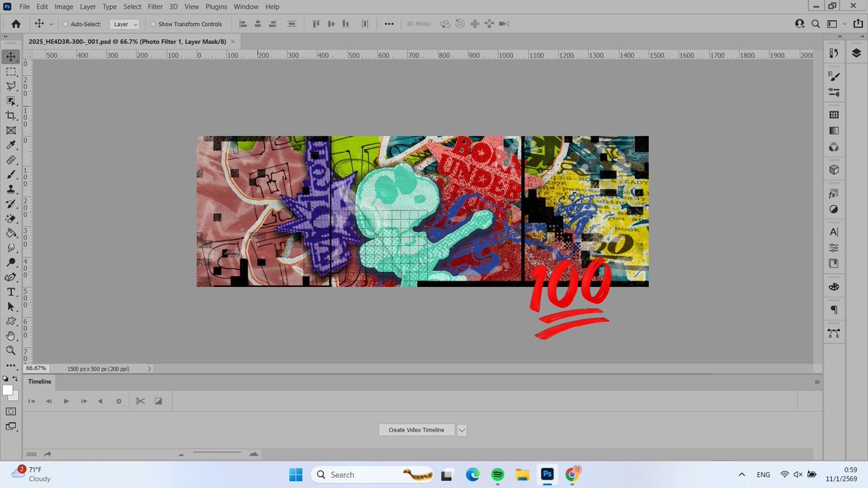Open the Layer menu
The width and height of the screenshot is (868, 488).
point(88,7)
